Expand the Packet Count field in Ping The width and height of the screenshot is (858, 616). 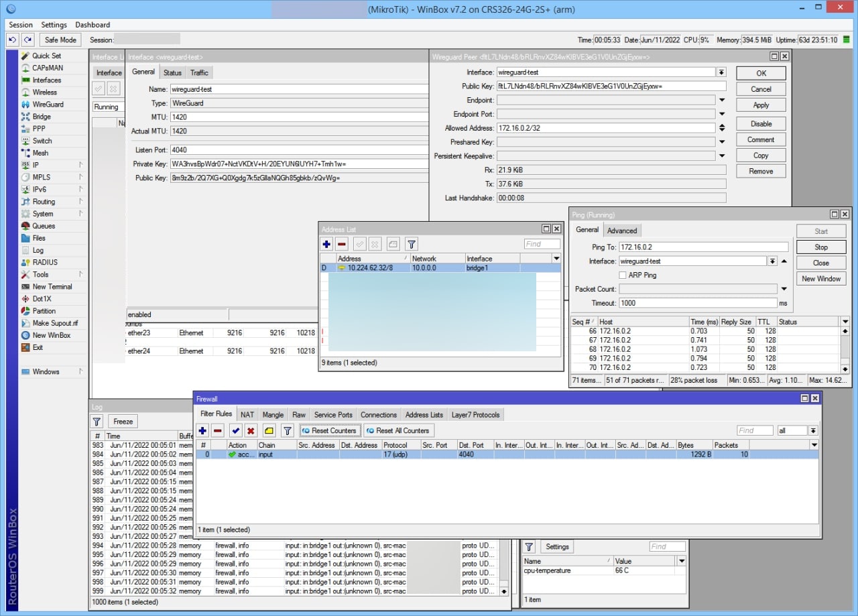pyautogui.click(x=784, y=289)
